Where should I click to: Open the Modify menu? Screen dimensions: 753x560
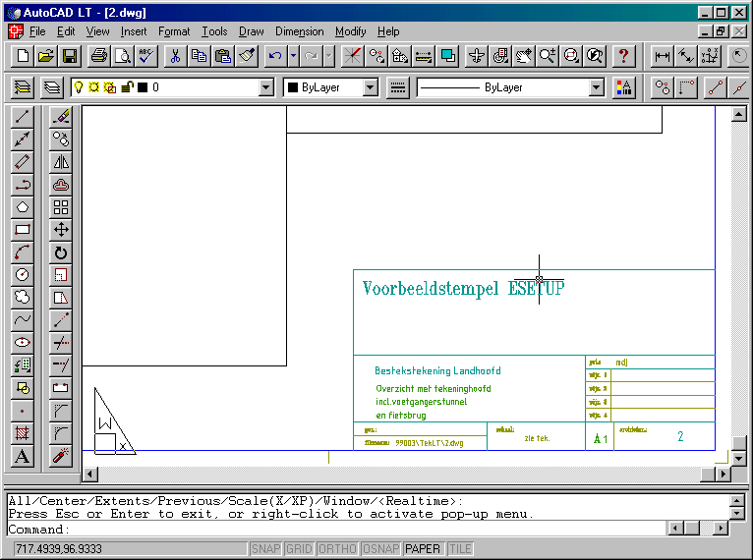(x=351, y=31)
